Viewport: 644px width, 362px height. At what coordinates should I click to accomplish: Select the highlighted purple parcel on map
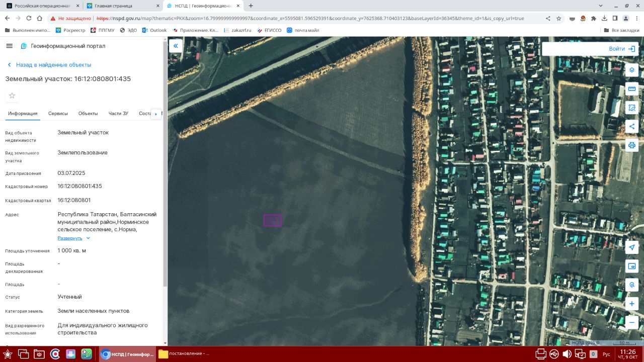(x=272, y=220)
